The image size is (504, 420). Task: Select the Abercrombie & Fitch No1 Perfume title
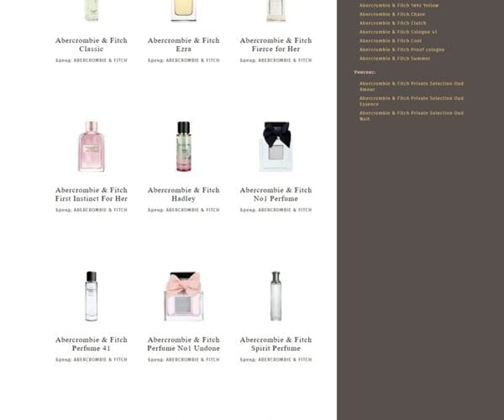point(276,194)
